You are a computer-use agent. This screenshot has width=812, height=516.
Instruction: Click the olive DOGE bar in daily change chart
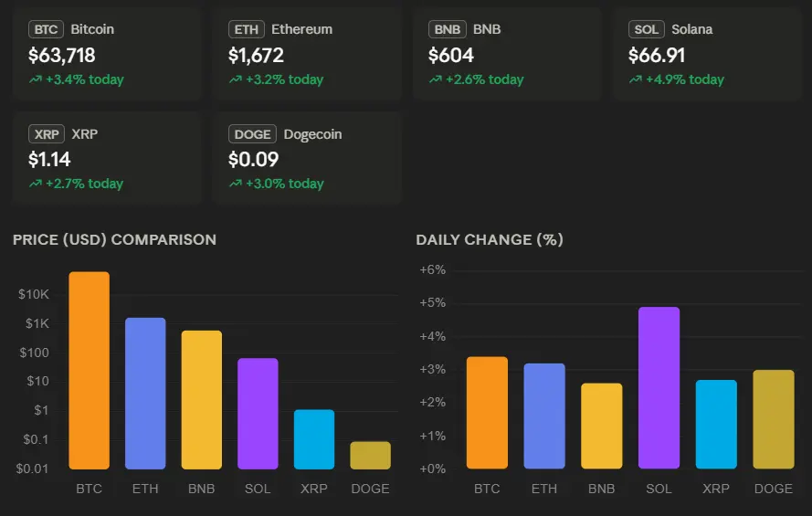click(x=774, y=419)
